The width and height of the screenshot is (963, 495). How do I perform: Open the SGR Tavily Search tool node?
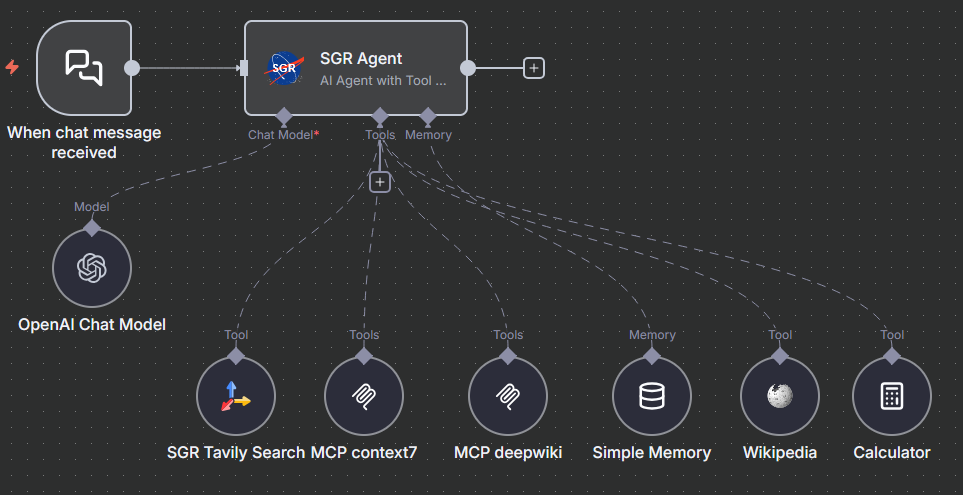tap(236, 396)
